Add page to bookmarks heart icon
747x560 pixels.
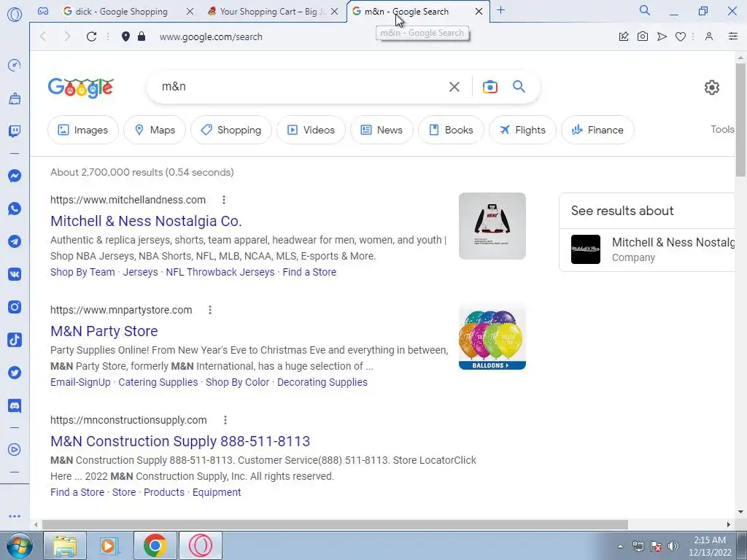pyautogui.click(x=681, y=36)
